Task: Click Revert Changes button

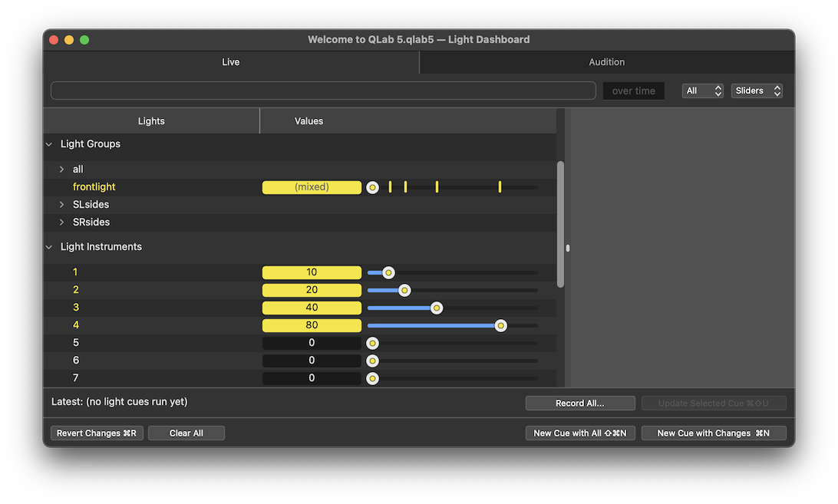Action: [x=96, y=433]
